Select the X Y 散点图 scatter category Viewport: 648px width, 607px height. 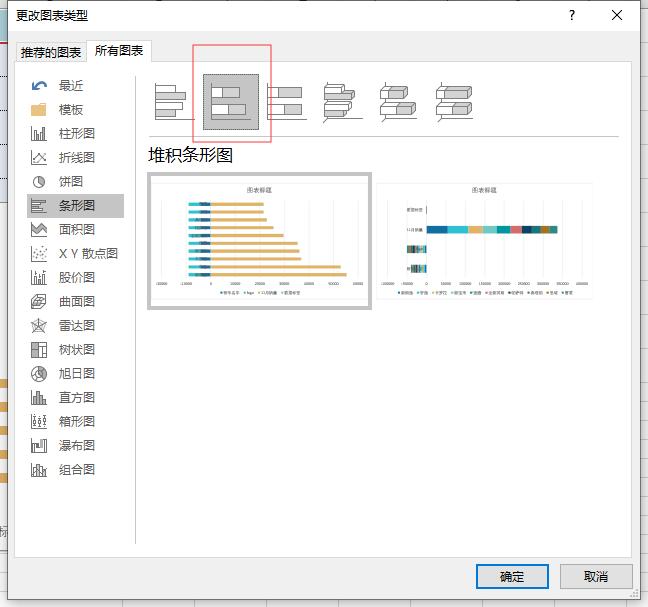point(75,253)
